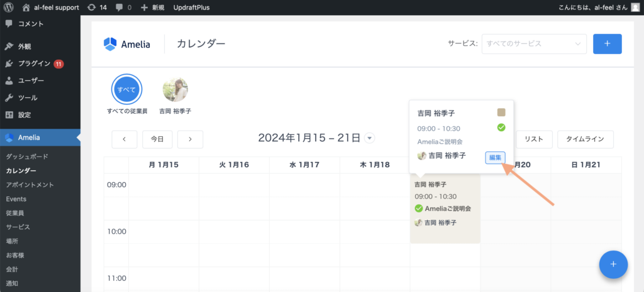This screenshot has height=292, width=644.
Task: Switch to the タイムライン view
Action: pyautogui.click(x=585, y=139)
